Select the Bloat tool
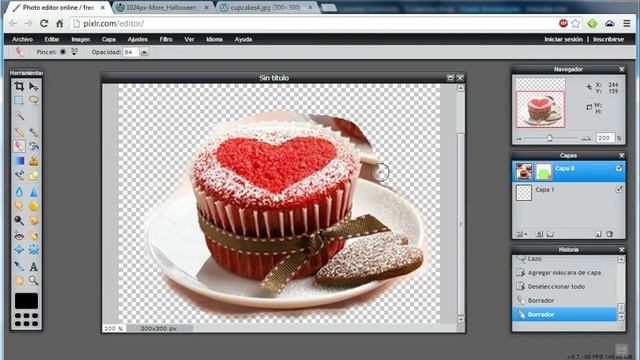 click(19, 250)
